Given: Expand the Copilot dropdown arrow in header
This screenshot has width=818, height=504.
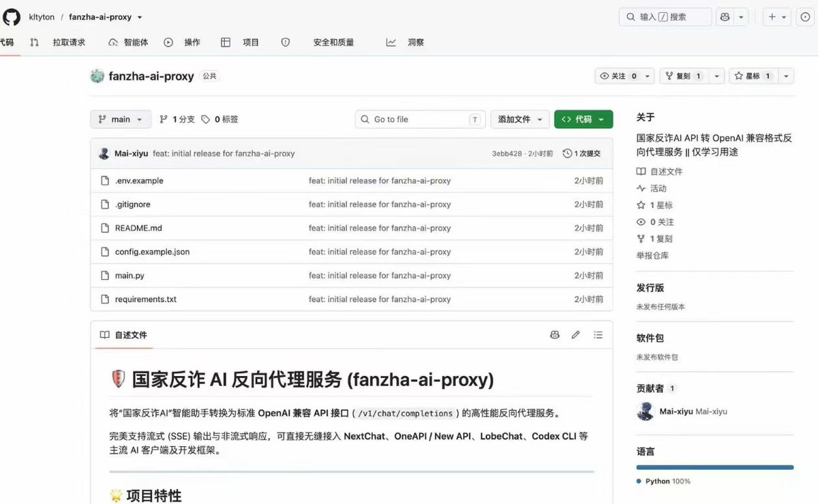Looking at the screenshot, I should point(741,17).
